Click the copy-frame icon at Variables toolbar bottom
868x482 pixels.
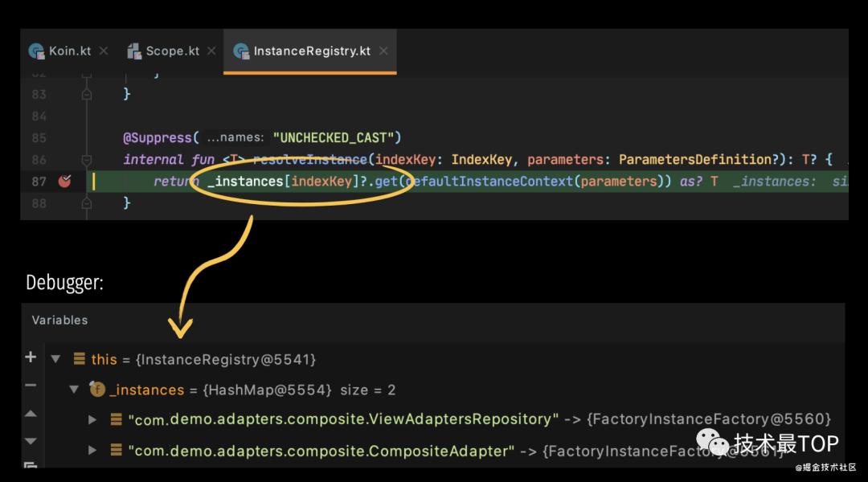click(x=30, y=467)
